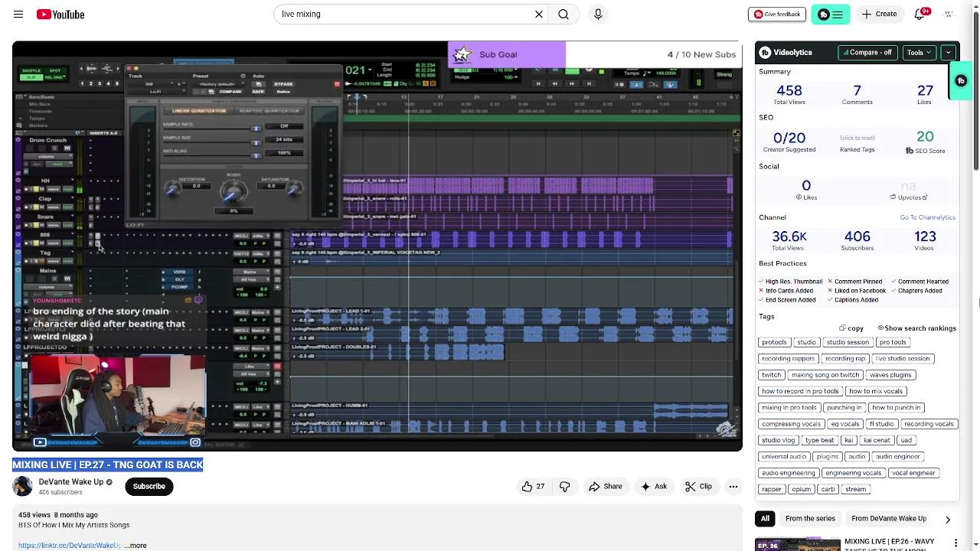The height and width of the screenshot is (551, 980).
Task: Click the Ask button
Action: click(654, 487)
